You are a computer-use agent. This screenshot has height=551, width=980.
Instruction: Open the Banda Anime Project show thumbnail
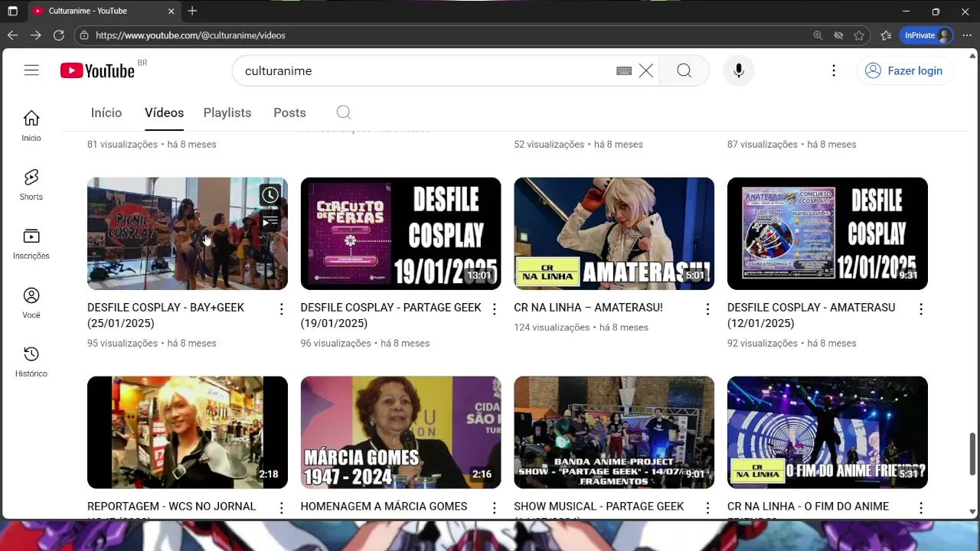(614, 432)
